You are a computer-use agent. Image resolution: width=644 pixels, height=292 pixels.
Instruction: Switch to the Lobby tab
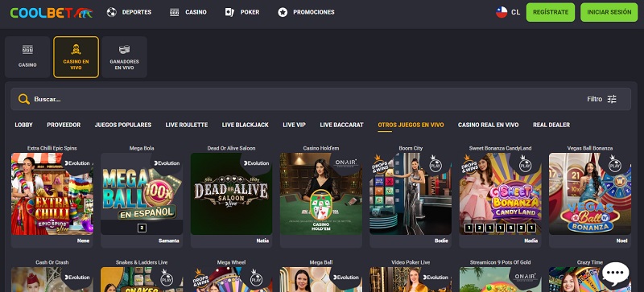tap(24, 125)
